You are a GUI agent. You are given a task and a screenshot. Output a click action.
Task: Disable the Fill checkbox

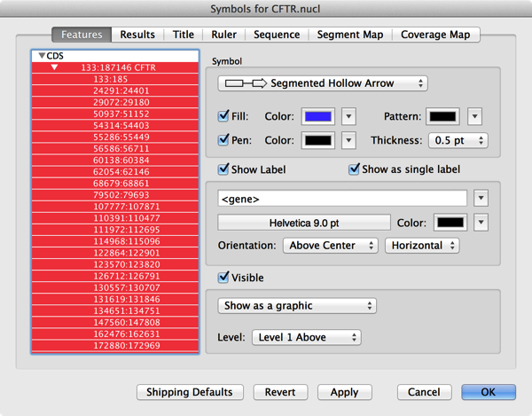tap(223, 117)
